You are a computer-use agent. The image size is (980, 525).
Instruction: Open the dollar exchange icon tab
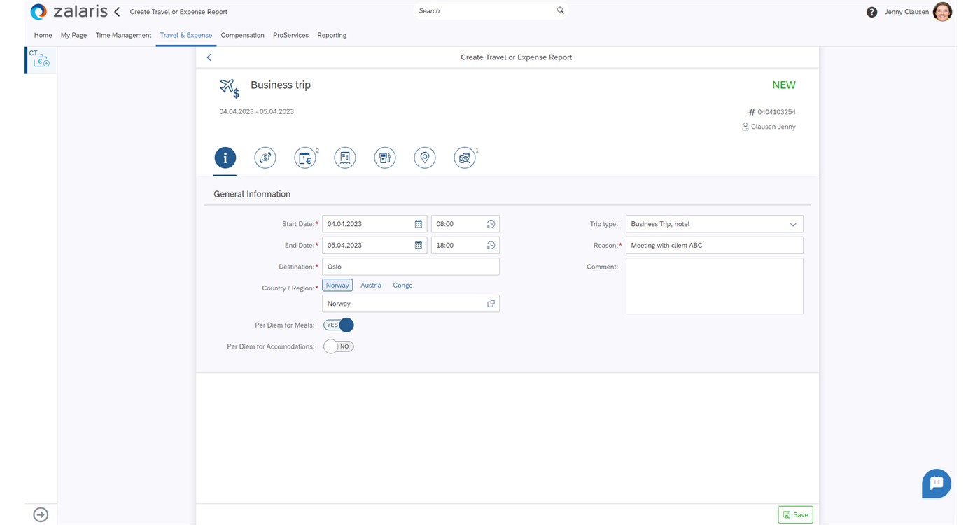click(x=265, y=157)
